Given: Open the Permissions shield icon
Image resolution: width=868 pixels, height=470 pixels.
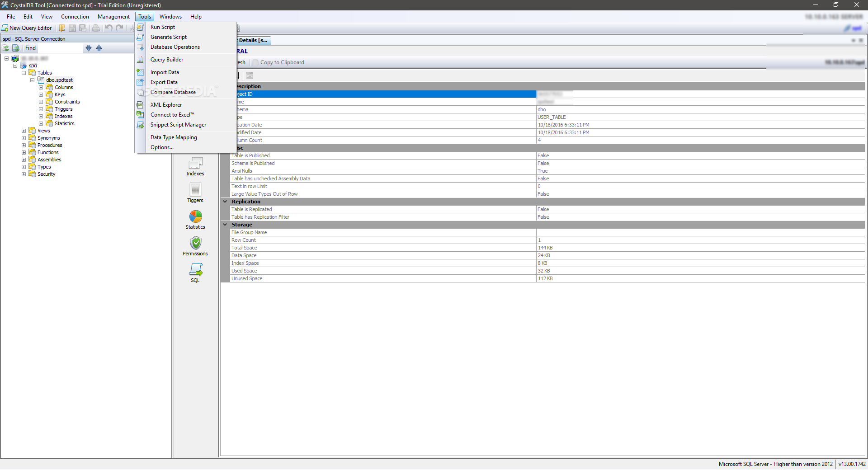Looking at the screenshot, I should coord(195,246).
